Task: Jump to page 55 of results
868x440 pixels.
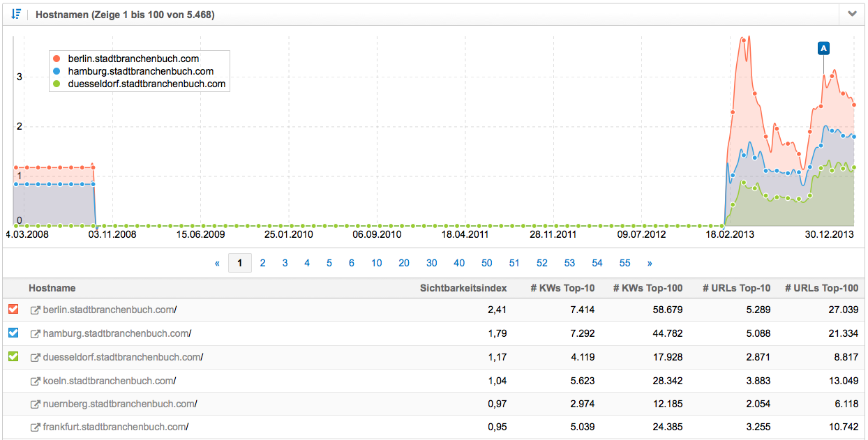Action: click(624, 263)
